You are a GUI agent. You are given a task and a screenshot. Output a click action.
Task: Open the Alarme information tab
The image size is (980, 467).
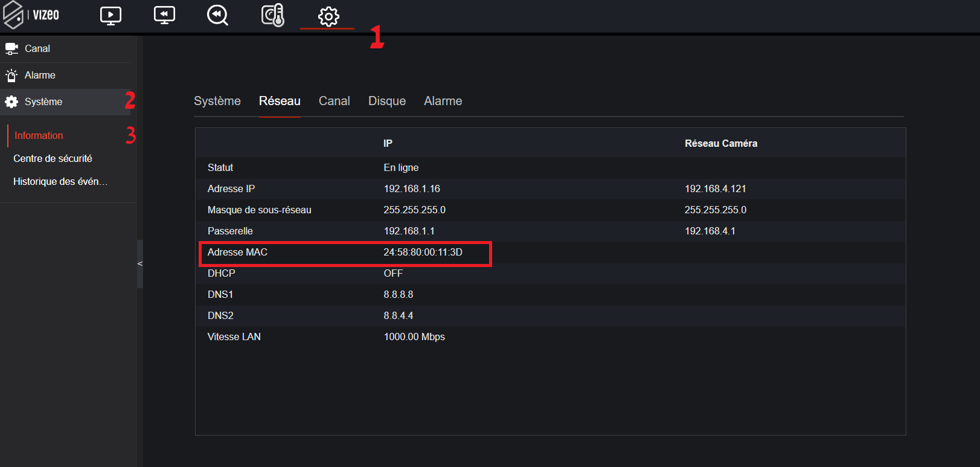click(443, 101)
